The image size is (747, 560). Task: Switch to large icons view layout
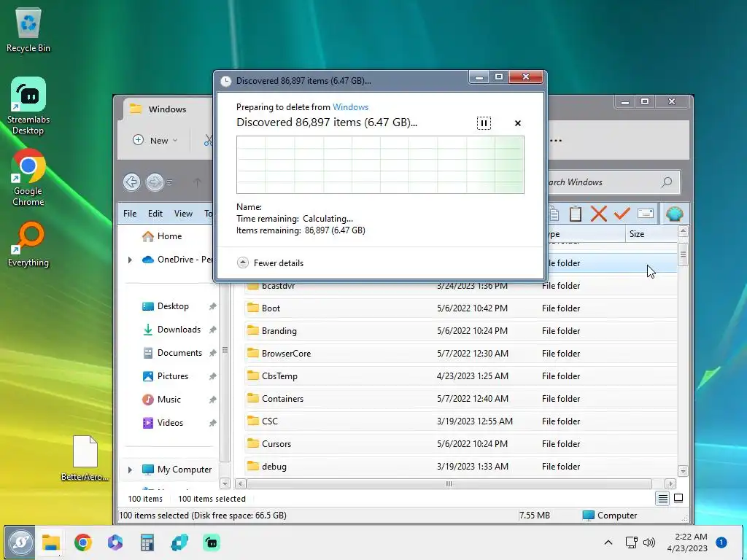point(678,499)
